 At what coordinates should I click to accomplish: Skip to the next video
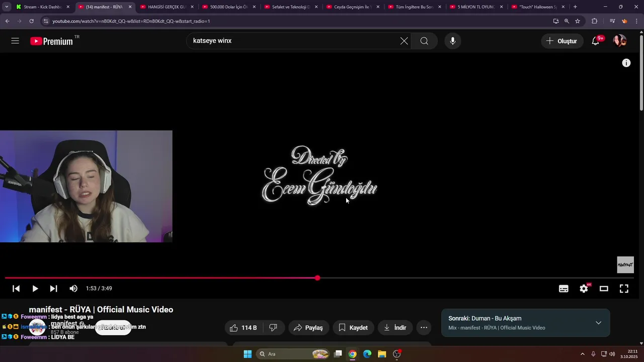53,289
